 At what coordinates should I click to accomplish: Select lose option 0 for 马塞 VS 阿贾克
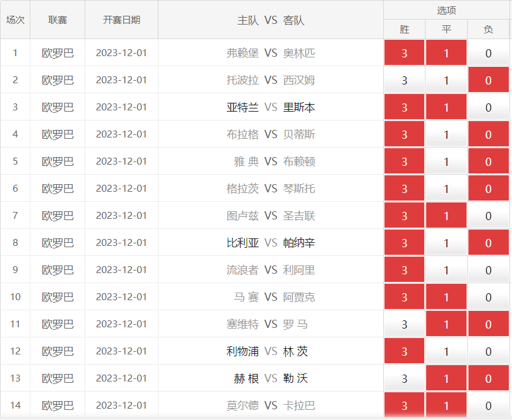489,296
